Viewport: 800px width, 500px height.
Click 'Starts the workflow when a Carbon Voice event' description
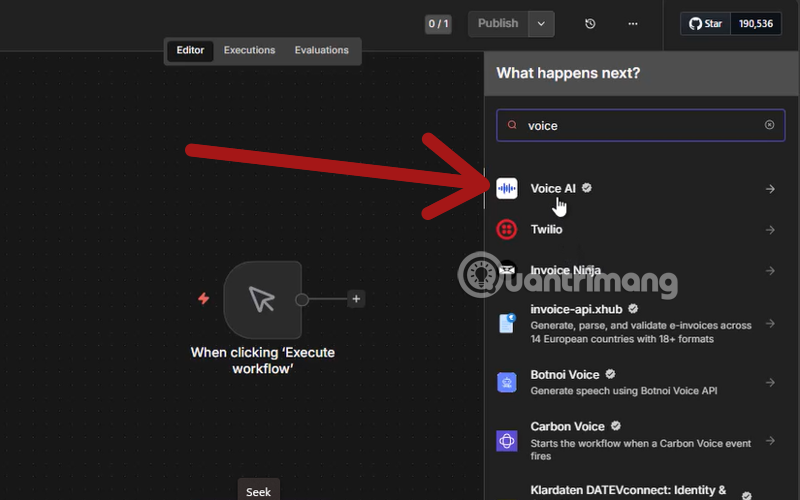point(641,449)
